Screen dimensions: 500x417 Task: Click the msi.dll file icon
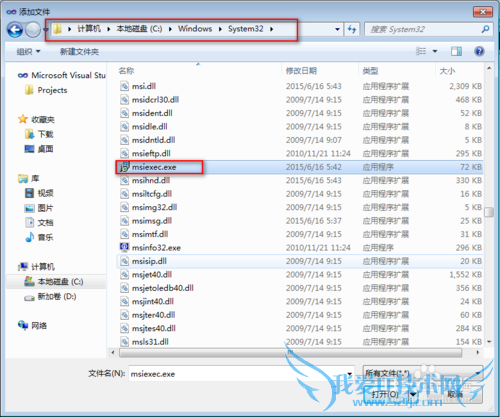pos(124,86)
